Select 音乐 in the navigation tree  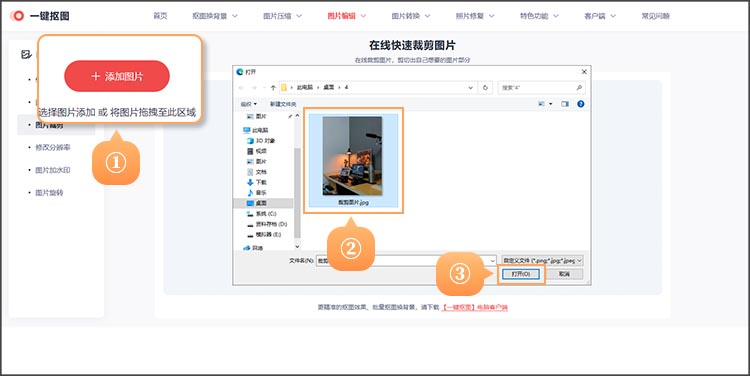point(257,193)
